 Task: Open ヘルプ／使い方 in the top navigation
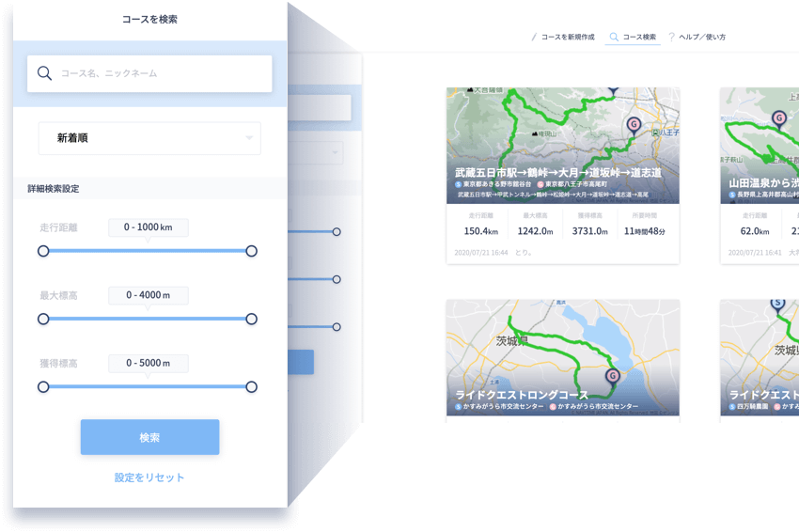pos(702,38)
